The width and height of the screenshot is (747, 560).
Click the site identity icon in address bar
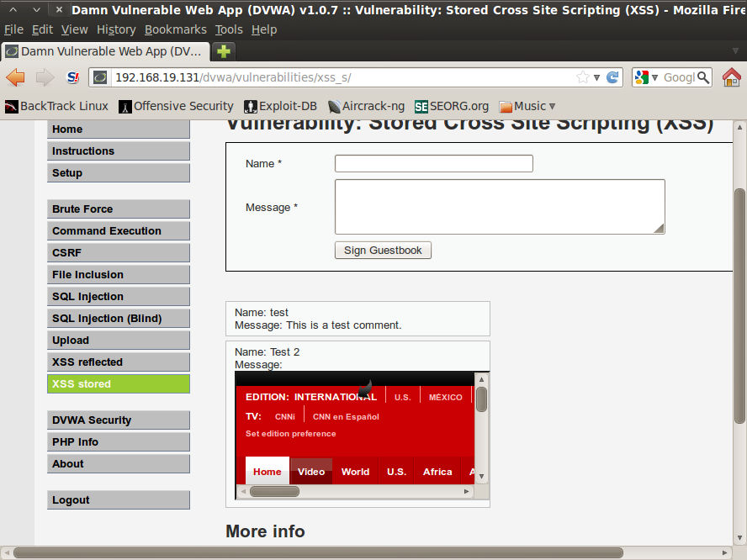tap(100, 77)
